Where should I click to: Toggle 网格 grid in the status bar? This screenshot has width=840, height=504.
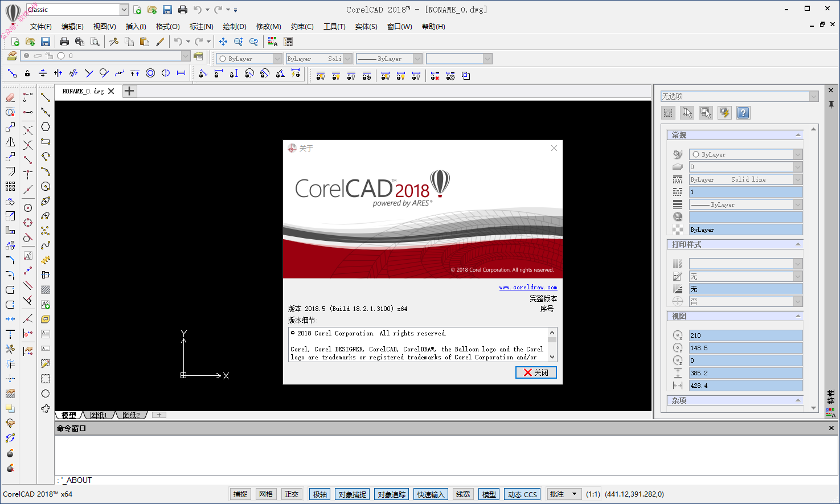click(x=266, y=494)
